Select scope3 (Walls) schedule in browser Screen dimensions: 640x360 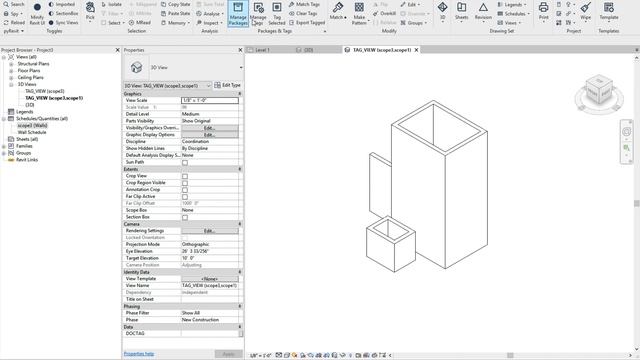pyautogui.click(x=32, y=125)
